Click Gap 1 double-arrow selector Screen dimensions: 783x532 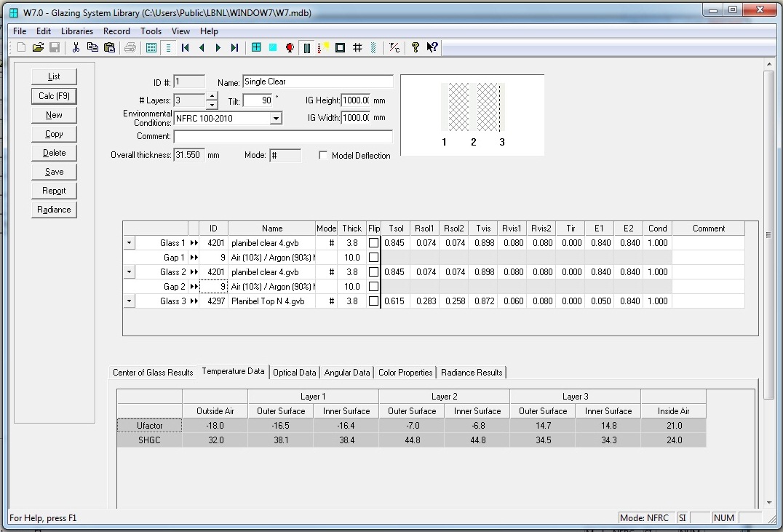[x=194, y=257]
